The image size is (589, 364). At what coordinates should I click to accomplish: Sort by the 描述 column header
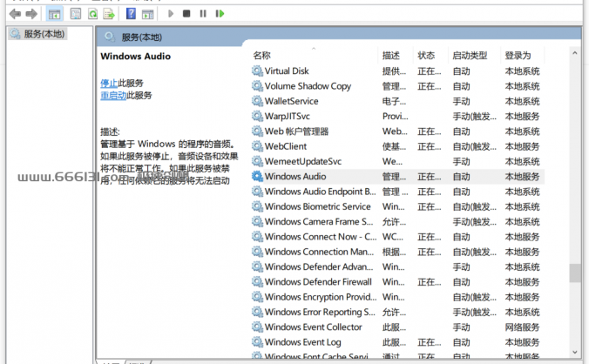point(391,56)
